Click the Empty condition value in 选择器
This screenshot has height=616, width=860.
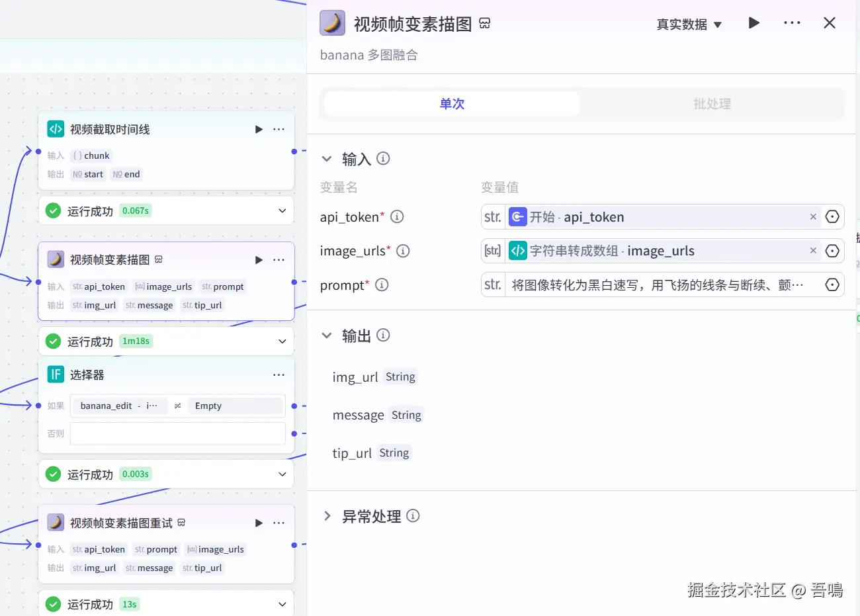pyautogui.click(x=235, y=406)
